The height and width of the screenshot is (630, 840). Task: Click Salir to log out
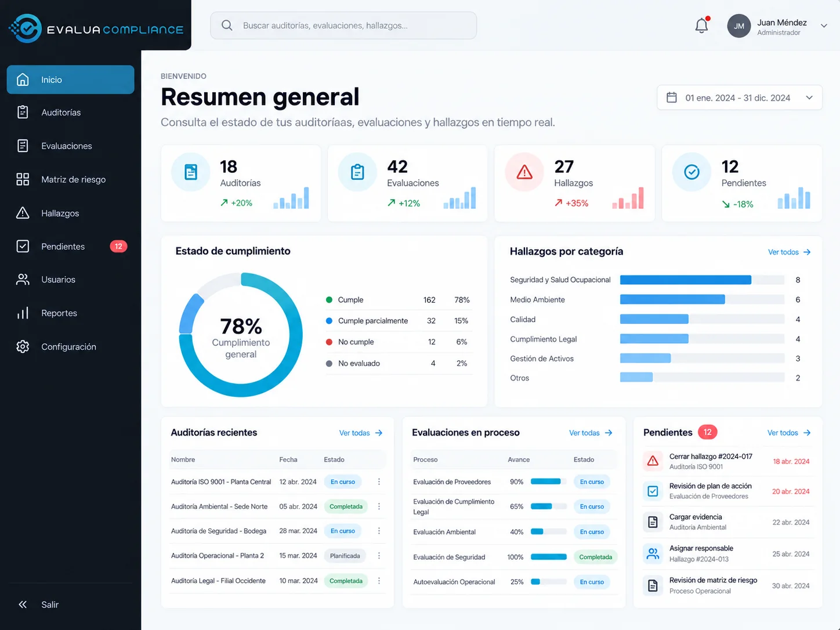pos(39,604)
